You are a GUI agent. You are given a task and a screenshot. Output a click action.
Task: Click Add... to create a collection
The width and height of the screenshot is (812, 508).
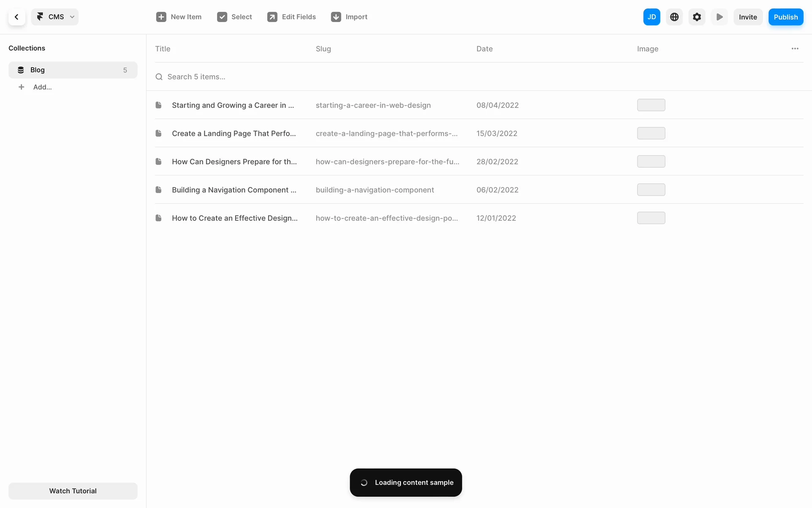tap(42, 87)
